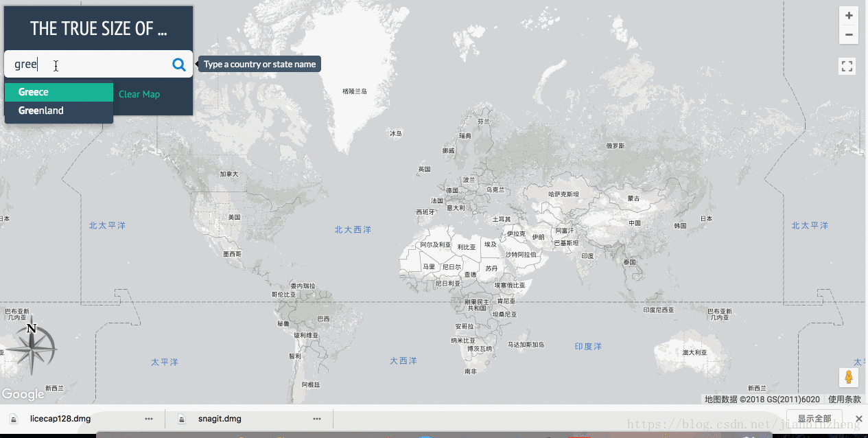Click 显示全部 button to show all downloads
This screenshot has width=868, height=438.
[x=814, y=419]
